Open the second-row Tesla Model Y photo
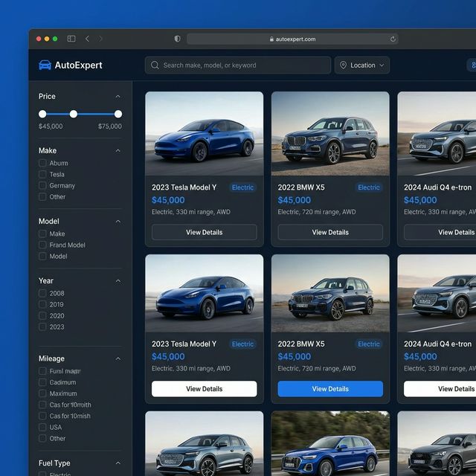The image size is (476, 476). pyautogui.click(x=205, y=293)
